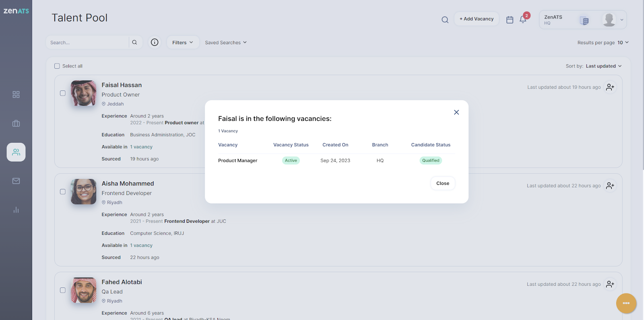Expand the account menu chevron next to avatar
The height and width of the screenshot is (320, 644).
[x=622, y=20]
